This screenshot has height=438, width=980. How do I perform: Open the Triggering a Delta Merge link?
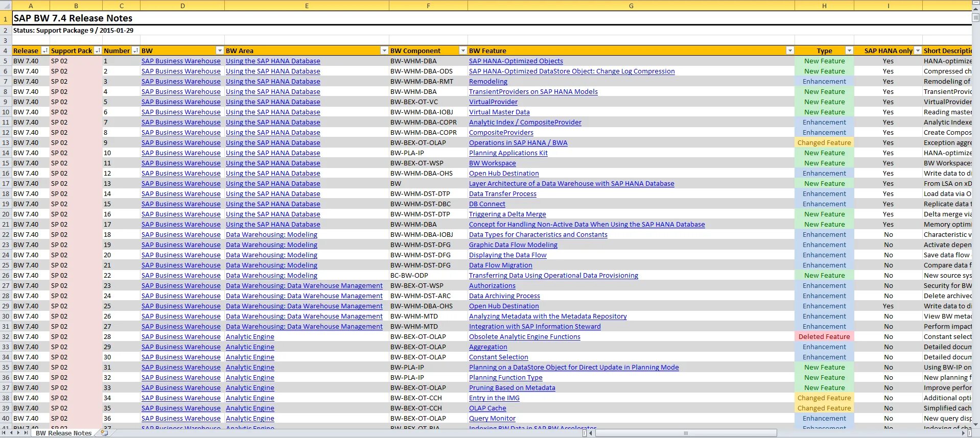(x=507, y=214)
